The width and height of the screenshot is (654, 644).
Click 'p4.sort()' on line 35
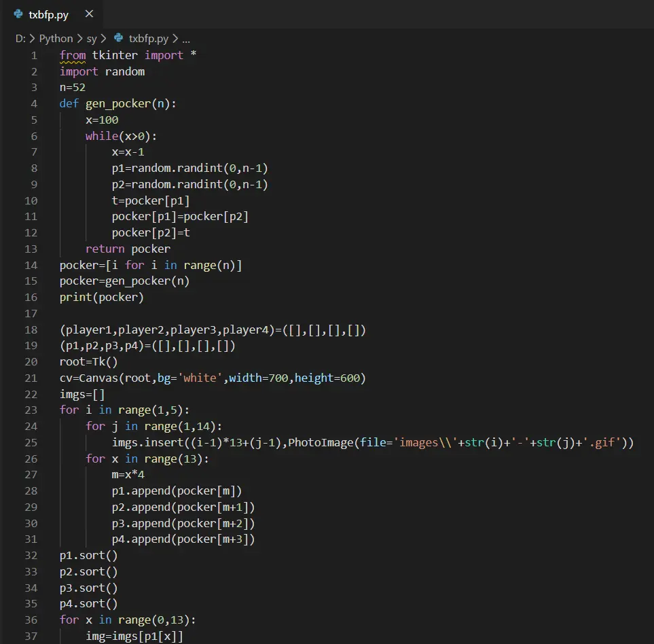pyautogui.click(x=89, y=605)
